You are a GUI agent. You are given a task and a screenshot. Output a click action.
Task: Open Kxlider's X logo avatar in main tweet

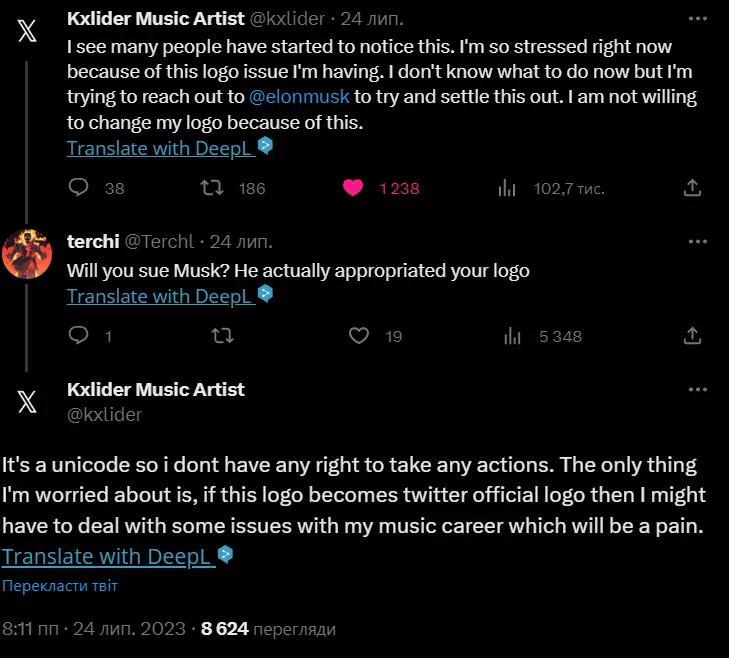[27, 401]
